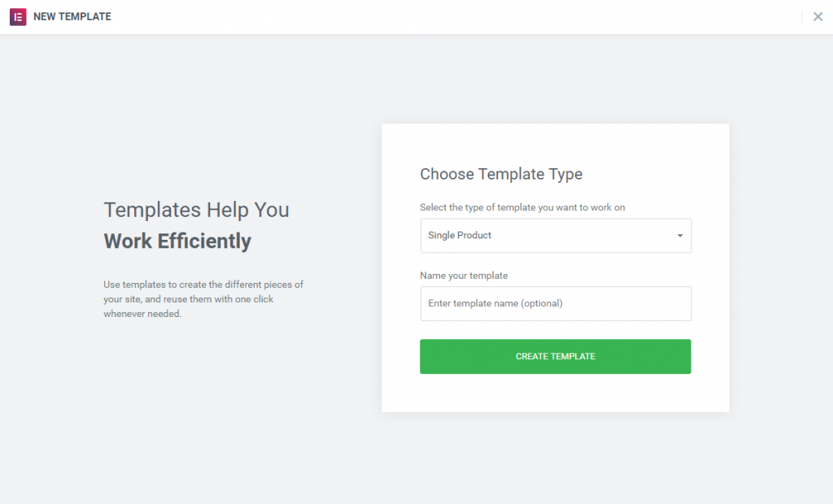Click 'Select the type of template' label
This screenshot has height=504, width=833.
coord(522,207)
